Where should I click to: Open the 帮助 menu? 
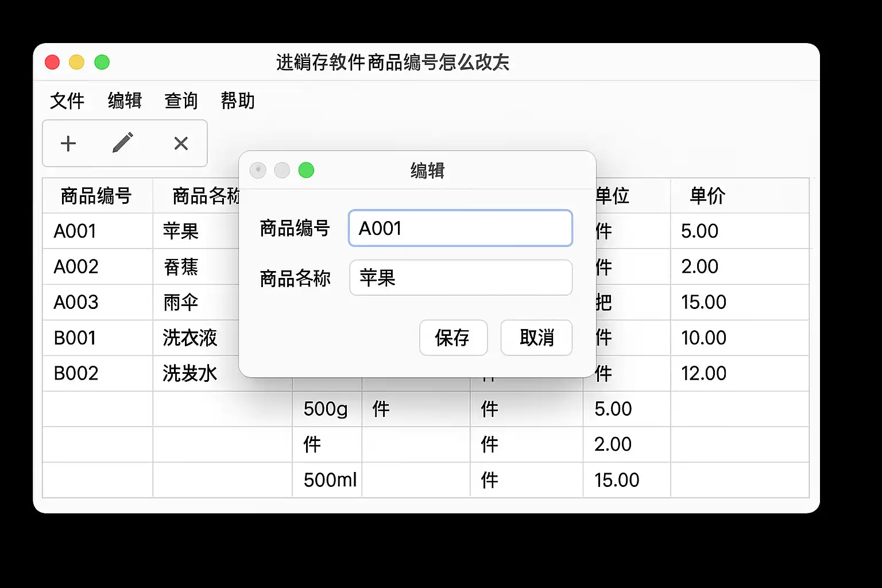click(238, 101)
